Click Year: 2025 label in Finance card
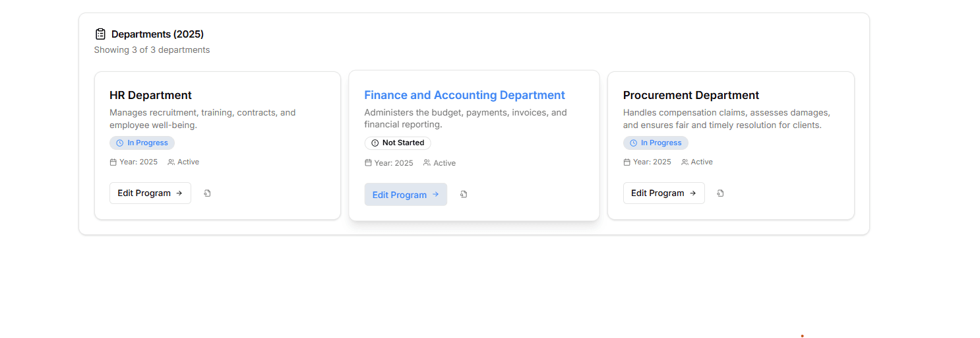Viewport: 980px width, 338px height. (x=393, y=163)
